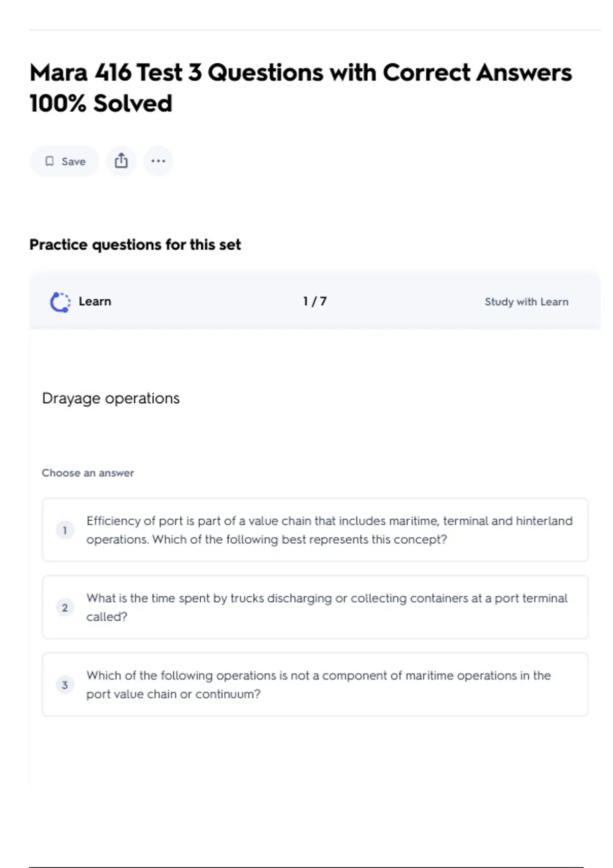Click the bookmark icon inside Save

tap(50, 161)
